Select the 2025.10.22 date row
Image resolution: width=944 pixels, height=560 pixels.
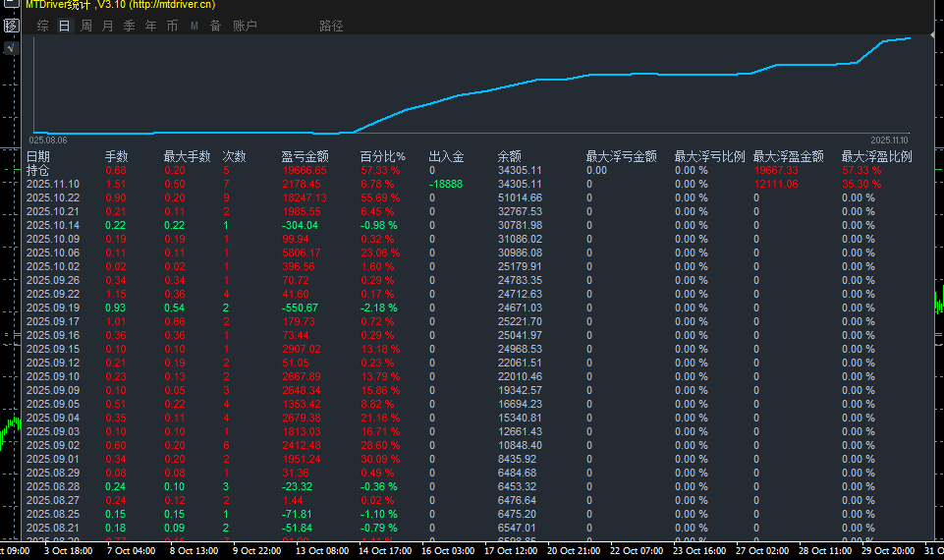point(52,197)
